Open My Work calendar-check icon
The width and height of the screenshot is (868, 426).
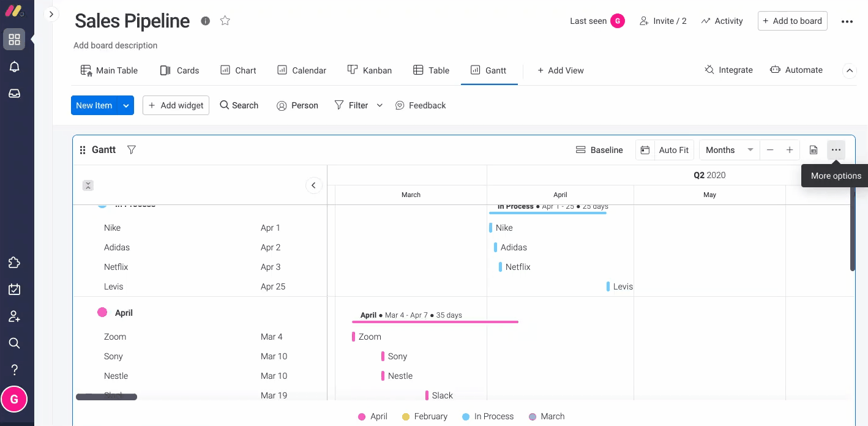tap(14, 290)
